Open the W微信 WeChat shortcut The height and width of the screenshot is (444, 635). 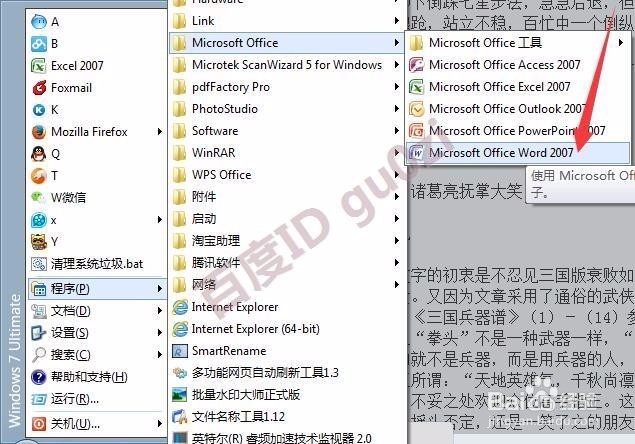[x=97, y=198]
